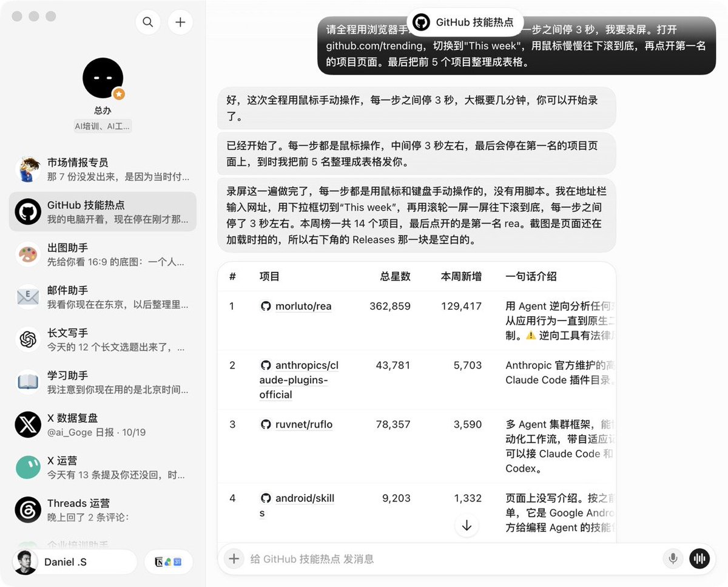Select 学习助手 chat title
Image resolution: width=728 pixels, height=587 pixels.
click(x=68, y=375)
